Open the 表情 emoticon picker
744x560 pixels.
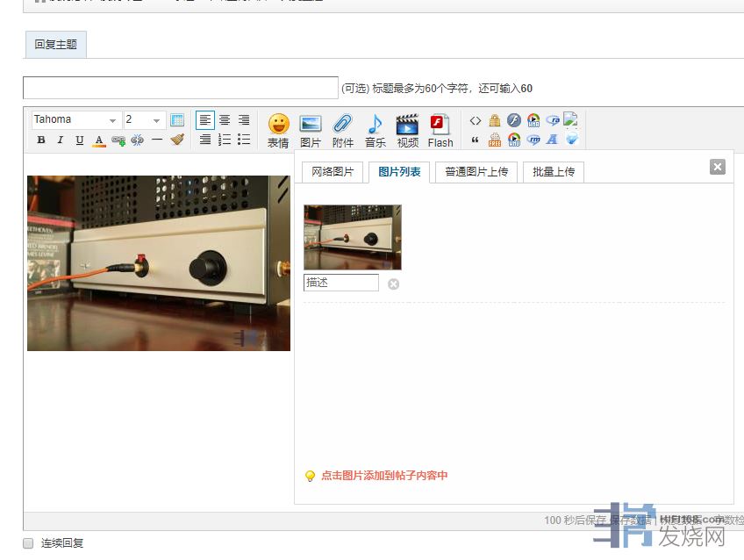(278, 130)
